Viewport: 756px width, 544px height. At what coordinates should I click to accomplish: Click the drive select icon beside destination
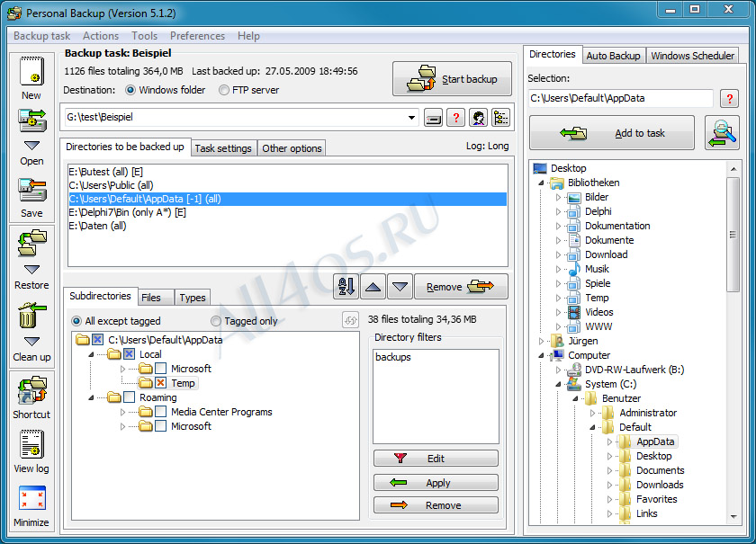click(x=434, y=118)
